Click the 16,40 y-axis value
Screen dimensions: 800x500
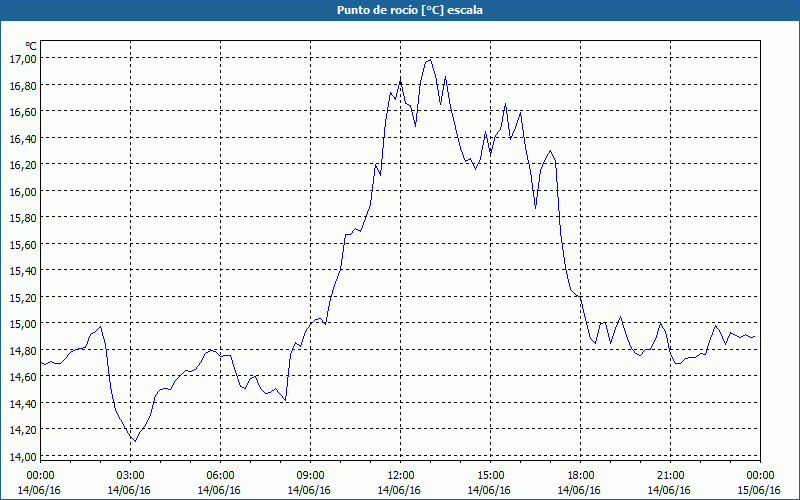23,138
